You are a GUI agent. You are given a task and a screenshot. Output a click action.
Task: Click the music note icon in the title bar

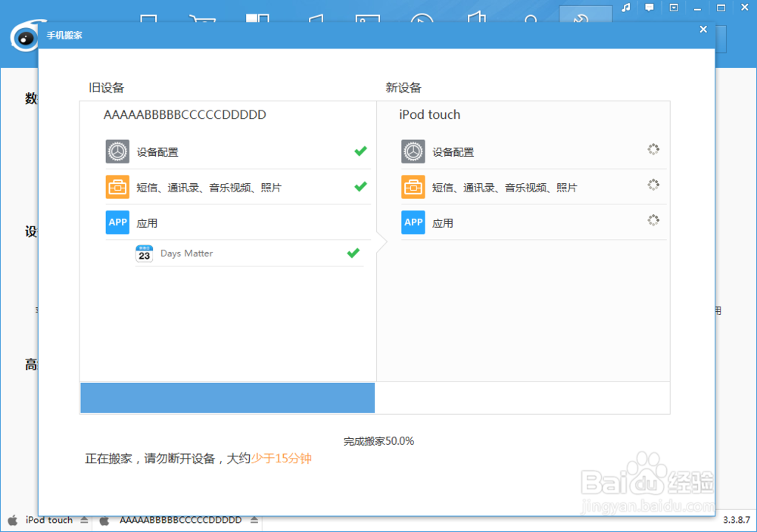pyautogui.click(x=625, y=8)
